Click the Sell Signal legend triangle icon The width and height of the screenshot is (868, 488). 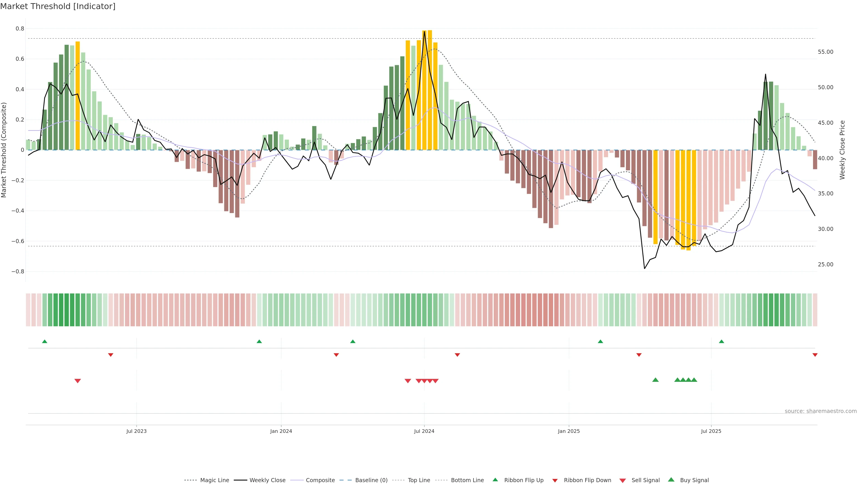(x=623, y=481)
